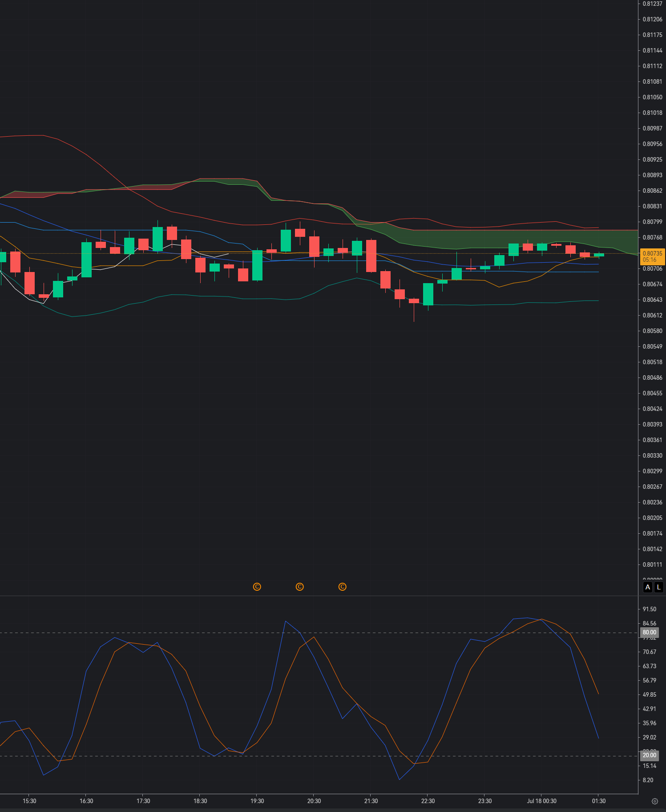Click the 15:30 time axis label

pos(29,801)
